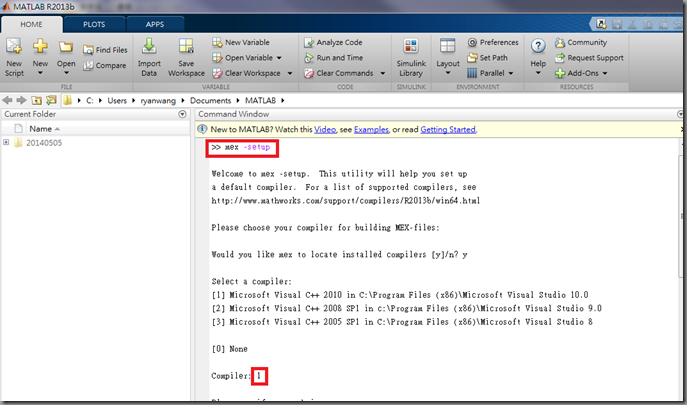The height and width of the screenshot is (405, 687).
Task: Click C: drive in the address path
Action: pyautogui.click(x=90, y=101)
